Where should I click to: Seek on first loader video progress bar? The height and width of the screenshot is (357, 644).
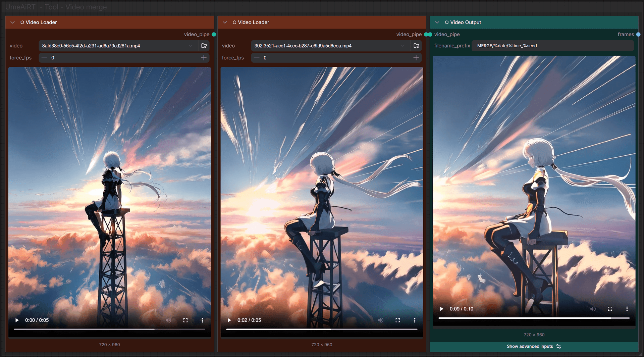coord(109,329)
